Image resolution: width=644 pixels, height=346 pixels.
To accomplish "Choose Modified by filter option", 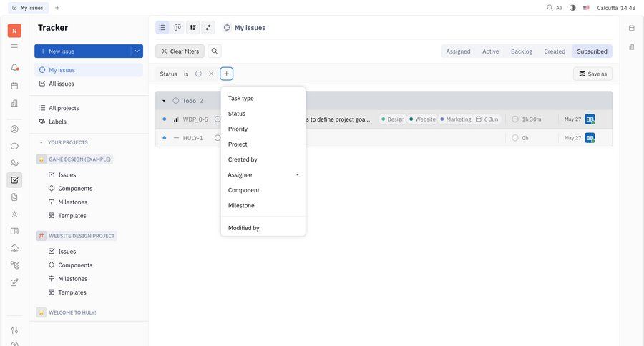I will click(263, 228).
